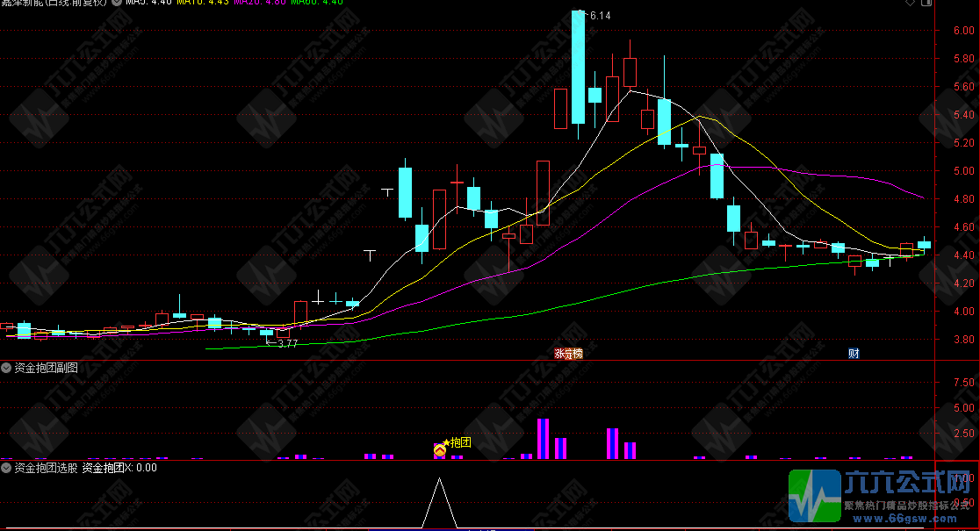
Task: Click the 6.14 high price marker
Action: click(599, 16)
